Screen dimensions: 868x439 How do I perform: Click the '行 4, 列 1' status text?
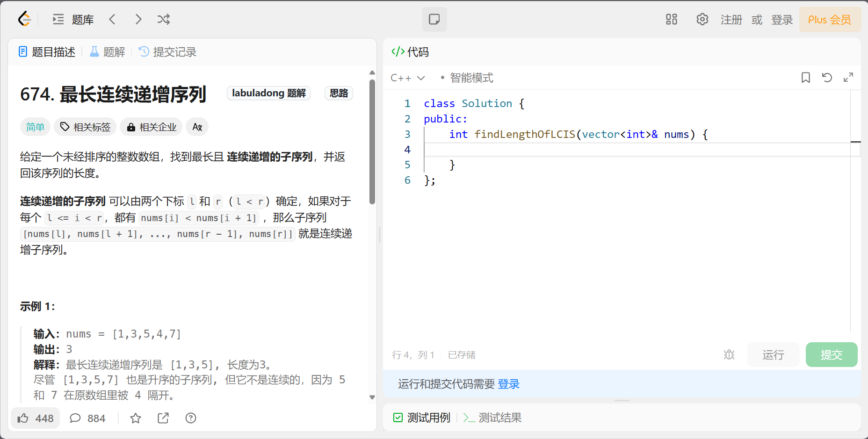pos(413,355)
